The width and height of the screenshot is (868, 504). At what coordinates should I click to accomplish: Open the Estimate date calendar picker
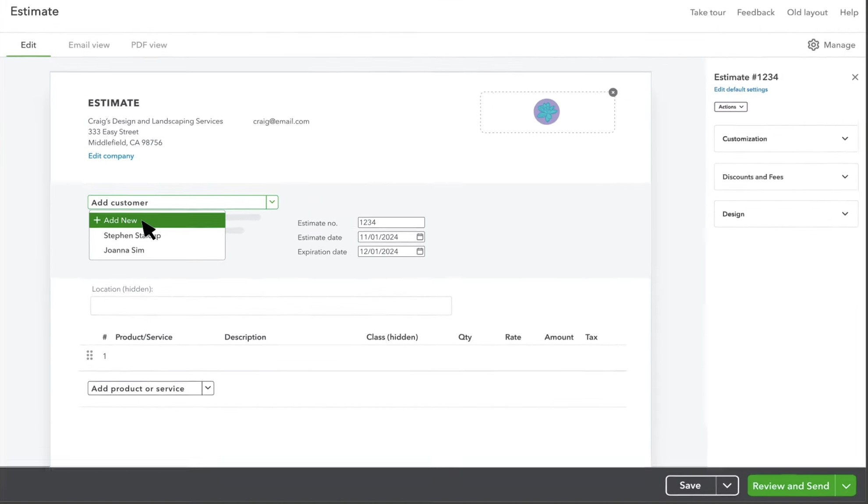pyautogui.click(x=420, y=237)
